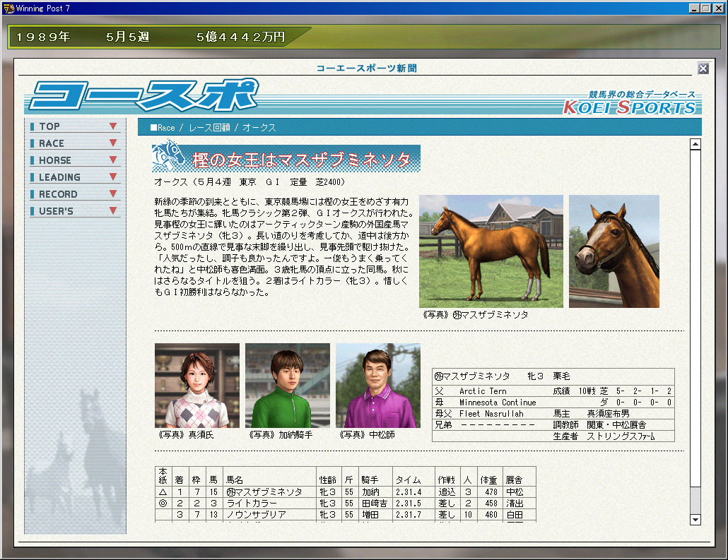Click the 馬名 column header
This screenshot has height=560, width=728.
click(235, 479)
